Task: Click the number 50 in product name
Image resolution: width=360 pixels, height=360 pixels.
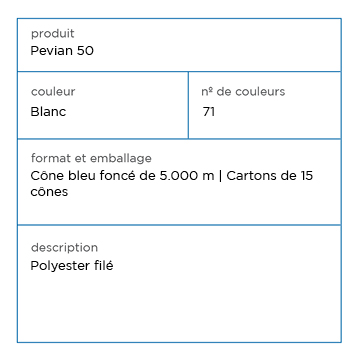Action: [85, 51]
